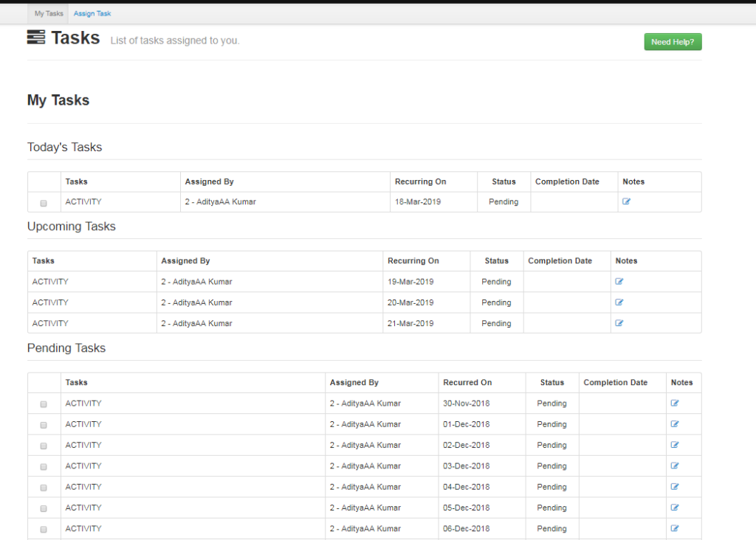Viewport: 756px width, 540px height.
Task: Open notes for the 20-Mar-2019 task
Action: 619,302
